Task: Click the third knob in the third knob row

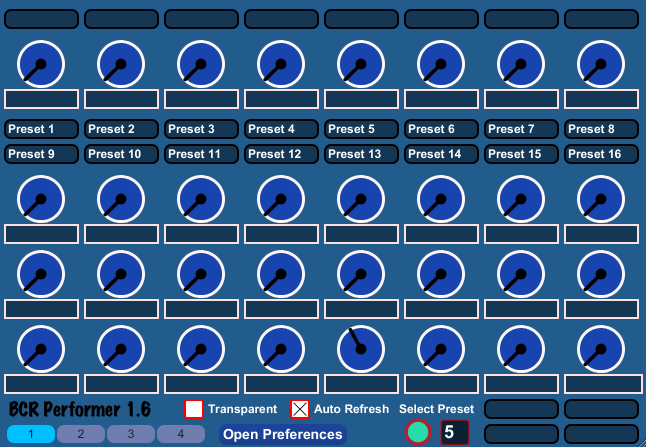Action: (x=201, y=274)
